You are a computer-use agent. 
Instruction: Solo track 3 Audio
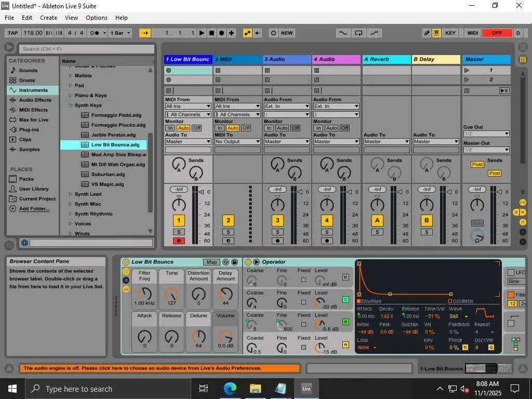(277, 232)
